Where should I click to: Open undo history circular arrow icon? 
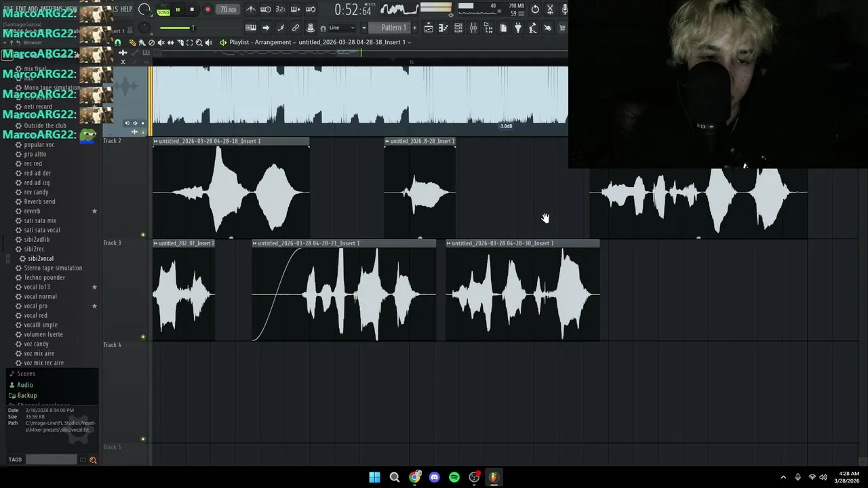click(535, 9)
